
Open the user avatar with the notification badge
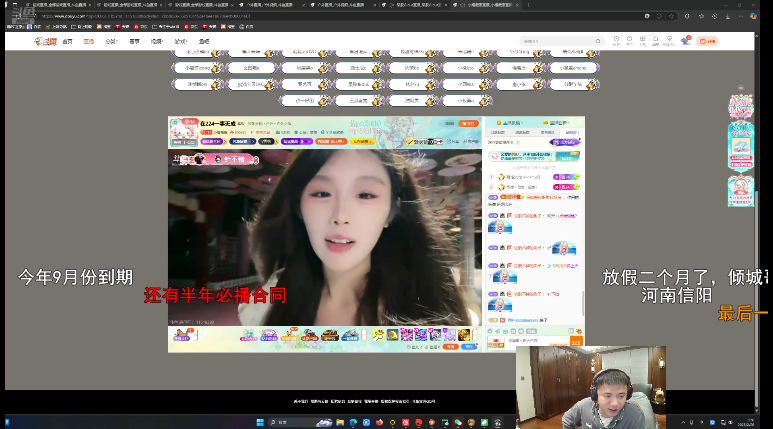click(685, 41)
